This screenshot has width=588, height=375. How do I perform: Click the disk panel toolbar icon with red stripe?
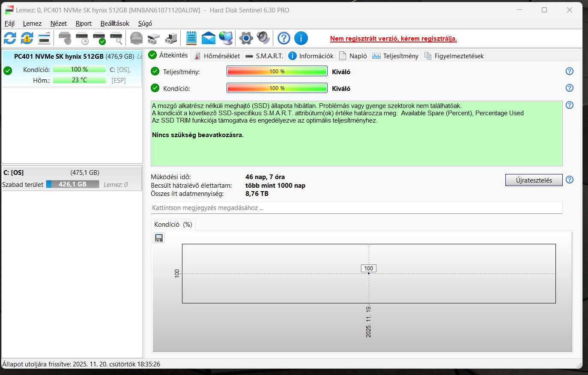44,38
